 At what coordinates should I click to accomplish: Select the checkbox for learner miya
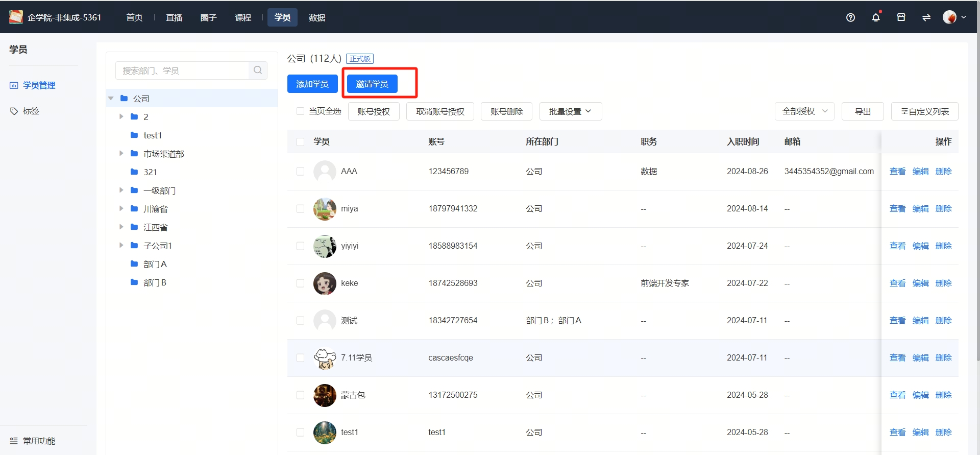[x=300, y=209]
